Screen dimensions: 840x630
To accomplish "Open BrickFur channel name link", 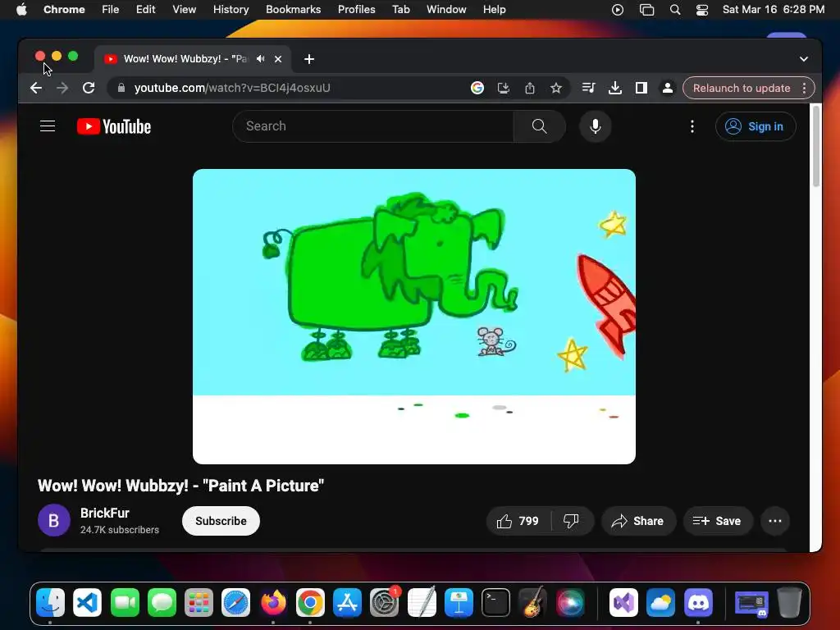I will coord(105,513).
